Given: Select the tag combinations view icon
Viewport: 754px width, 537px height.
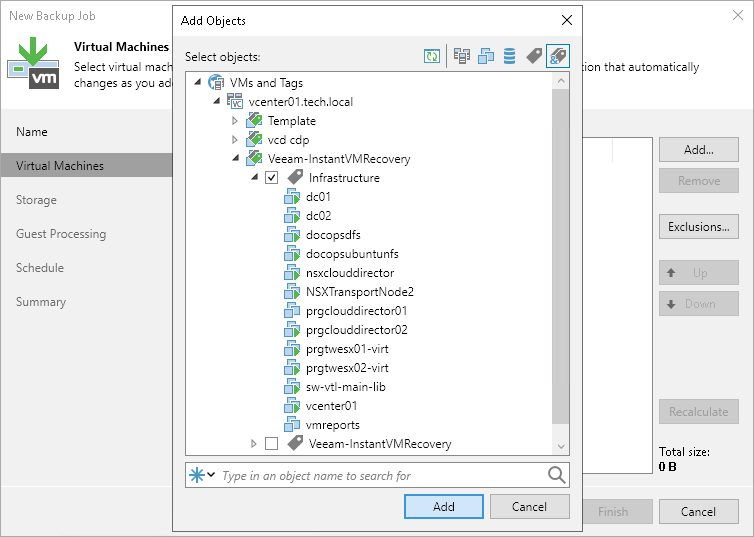Looking at the screenshot, I should [558, 56].
